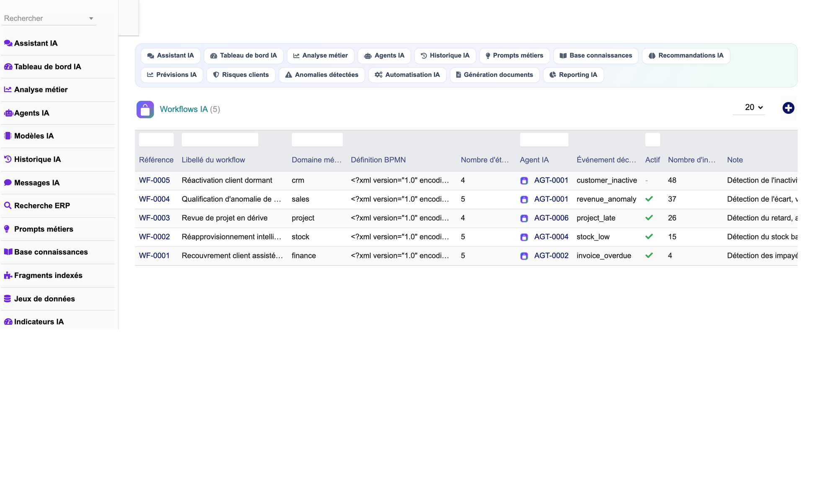
Task: Click the Fragments indexés puzzle icon
Action: tap(8, 275)
